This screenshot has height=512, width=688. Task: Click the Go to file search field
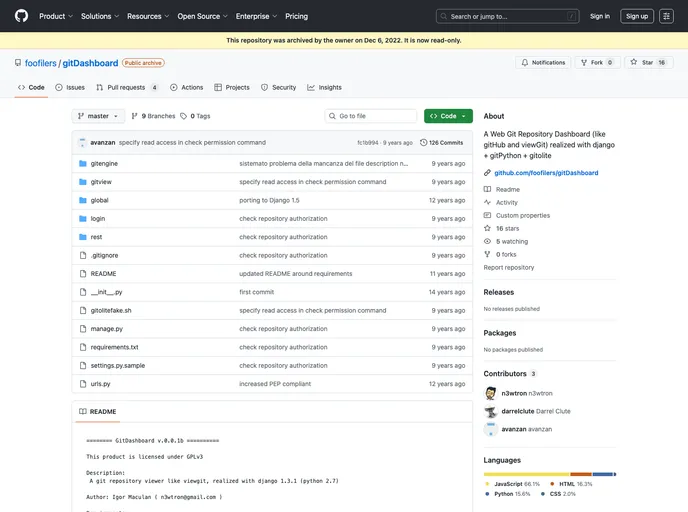[x=371, y=116]
